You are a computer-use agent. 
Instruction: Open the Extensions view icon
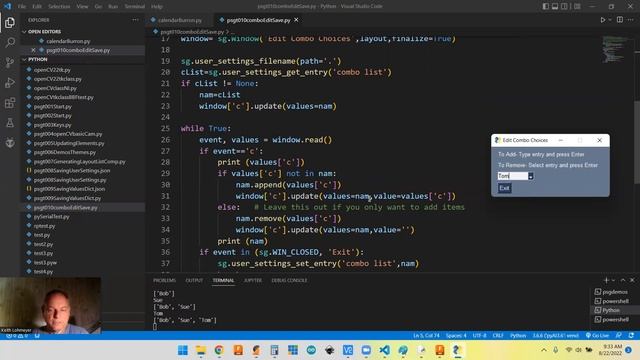pos(10,102)
